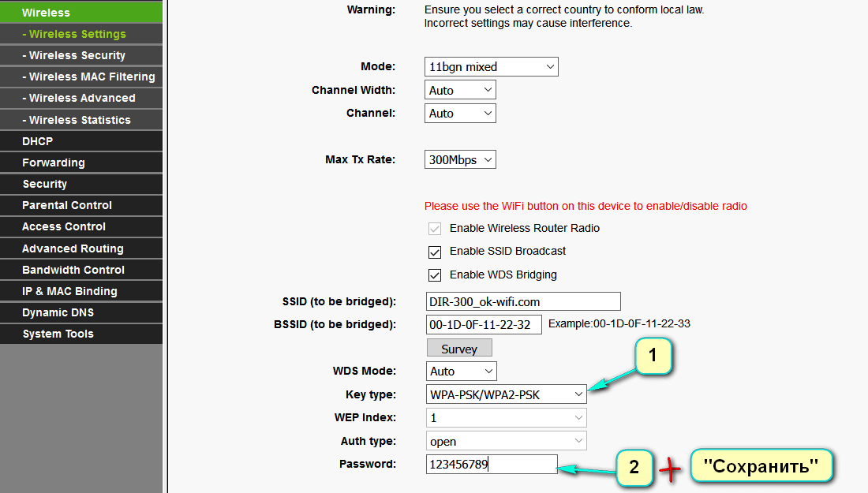Image resolution: width=868 pixels, height=493 pixels.
Task: Click the 'Enable SSID Broadcast' label
Action: click(x=507, y=251)
